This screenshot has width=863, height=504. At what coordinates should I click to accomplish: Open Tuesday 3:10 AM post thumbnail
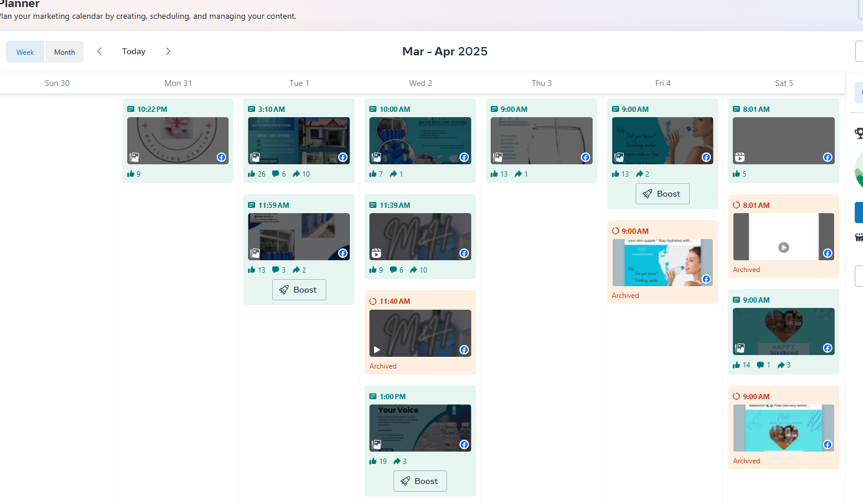pyautogui.click(x=299, y=141)
